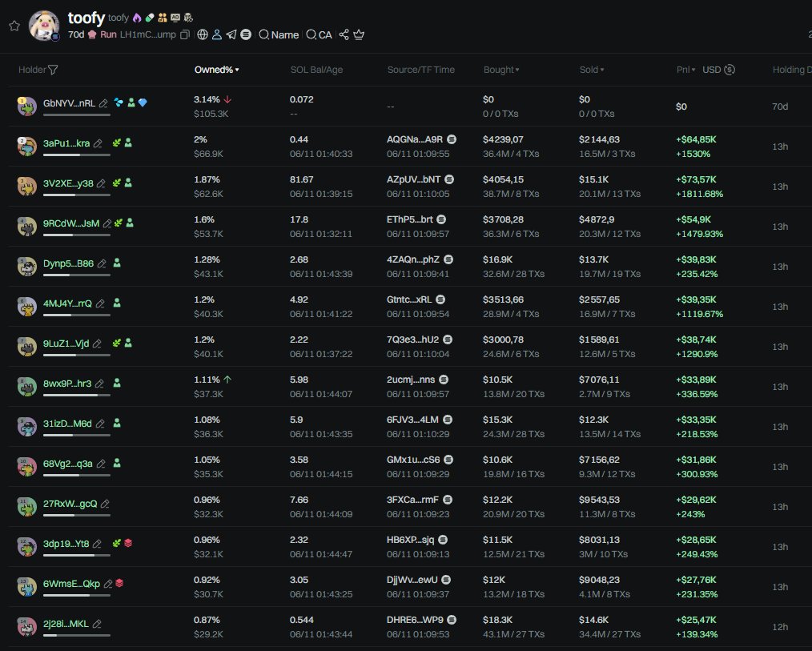Click the green sprout badge on 3aPu1...kra

[117, 143]
